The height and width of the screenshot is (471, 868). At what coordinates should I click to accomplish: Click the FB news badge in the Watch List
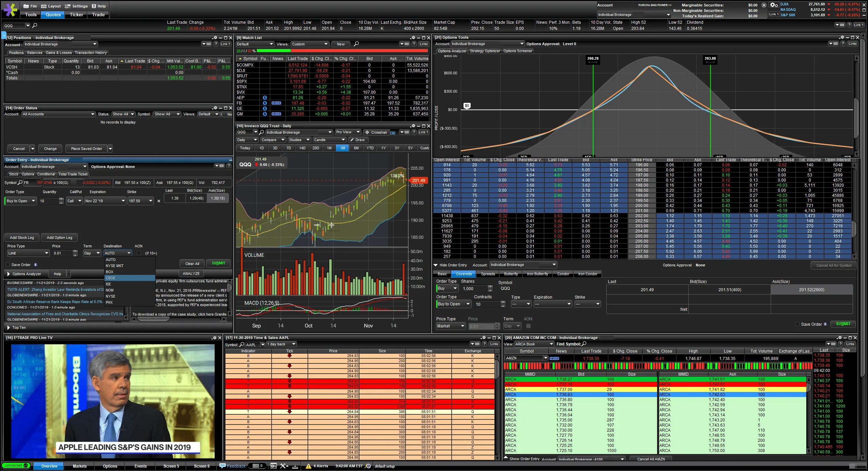pos(276,103)
